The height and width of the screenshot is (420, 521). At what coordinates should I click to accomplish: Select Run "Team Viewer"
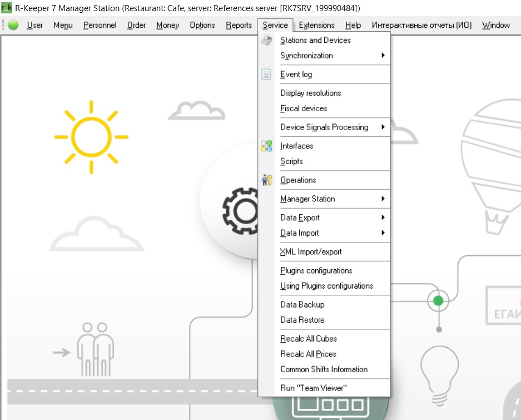(x=324, y=388)
